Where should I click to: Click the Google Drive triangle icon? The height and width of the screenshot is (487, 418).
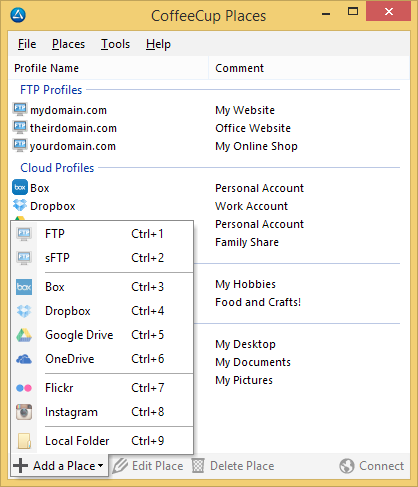(x=24, y=335)
